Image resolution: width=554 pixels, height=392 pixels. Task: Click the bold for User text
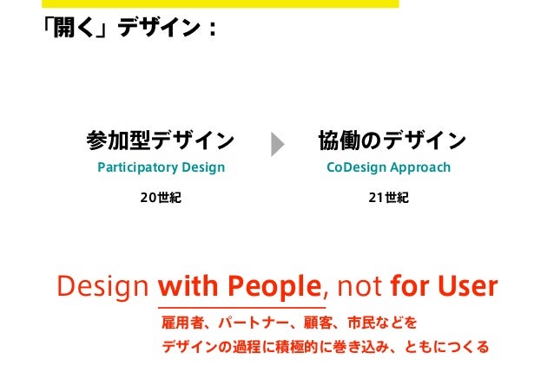444,286
